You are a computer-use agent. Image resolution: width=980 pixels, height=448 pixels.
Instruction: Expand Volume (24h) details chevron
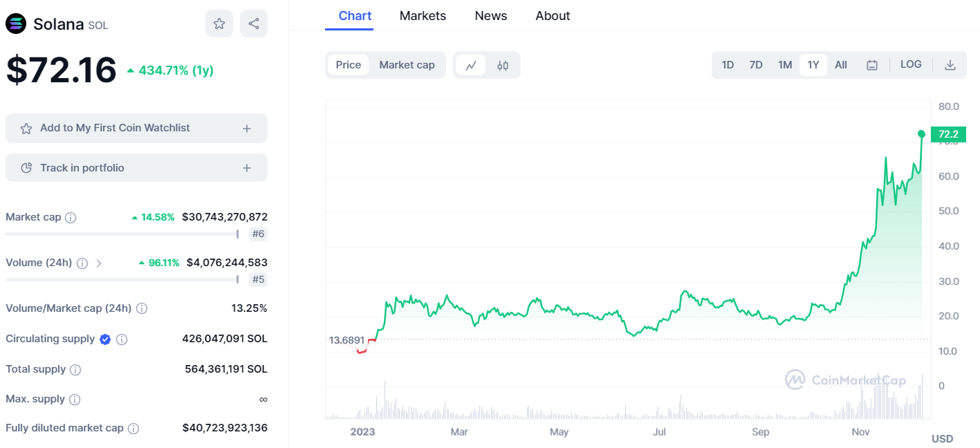point(99,263)
